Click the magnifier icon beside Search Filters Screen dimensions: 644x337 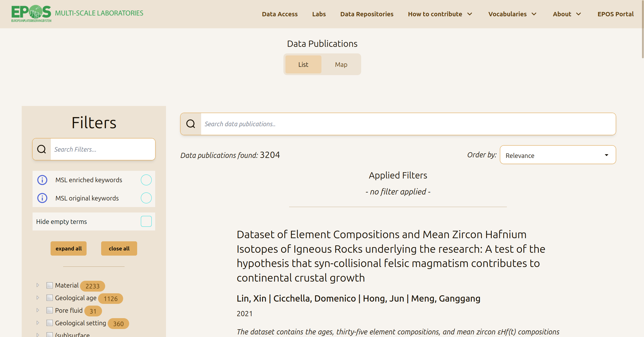coord(42,149)
